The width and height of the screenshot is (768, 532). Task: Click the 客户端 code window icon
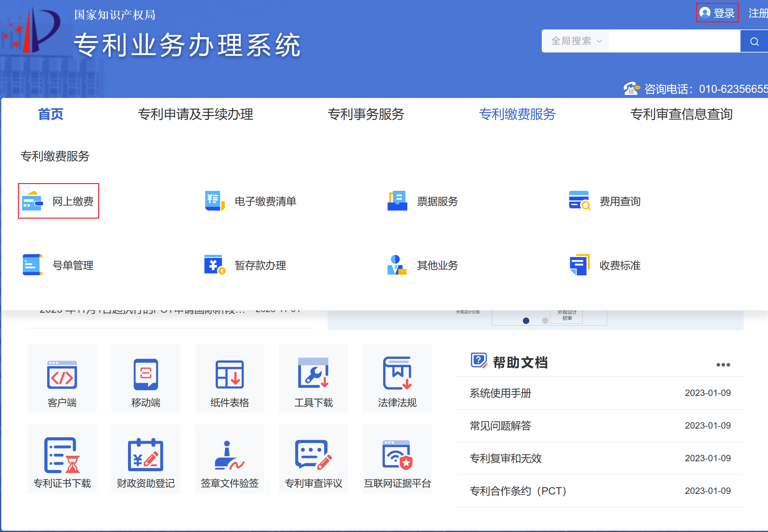[x=62, y=375]
